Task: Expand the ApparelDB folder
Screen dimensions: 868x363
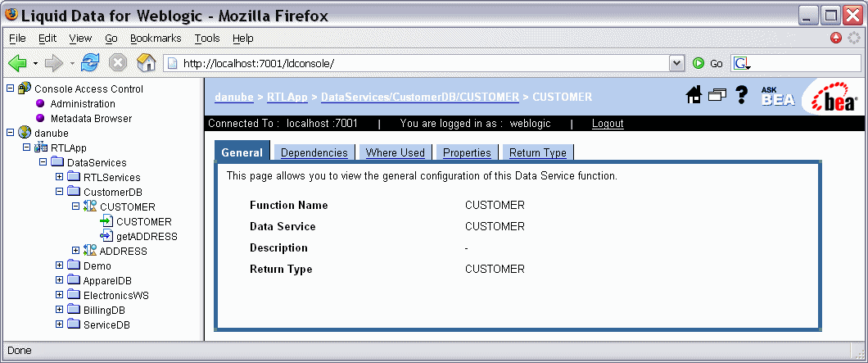Action: 59,280
